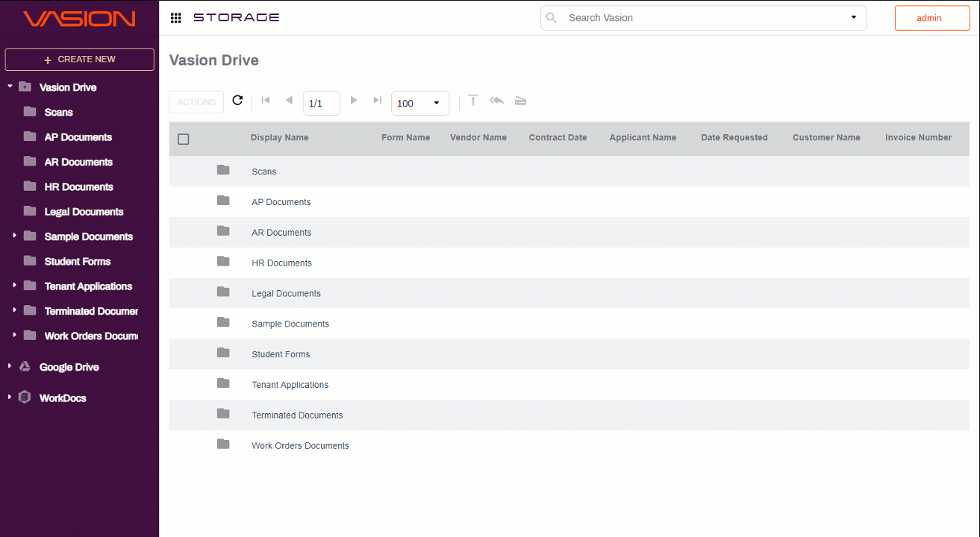Open the Scans row name in the table
The image size is (980, 537).
tap(264, 172)
